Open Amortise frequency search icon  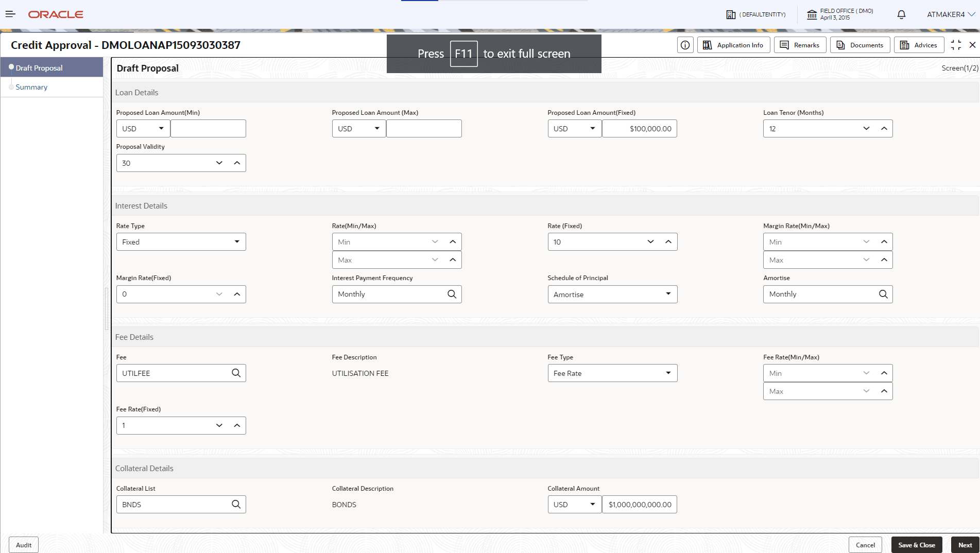click(883, 294)
